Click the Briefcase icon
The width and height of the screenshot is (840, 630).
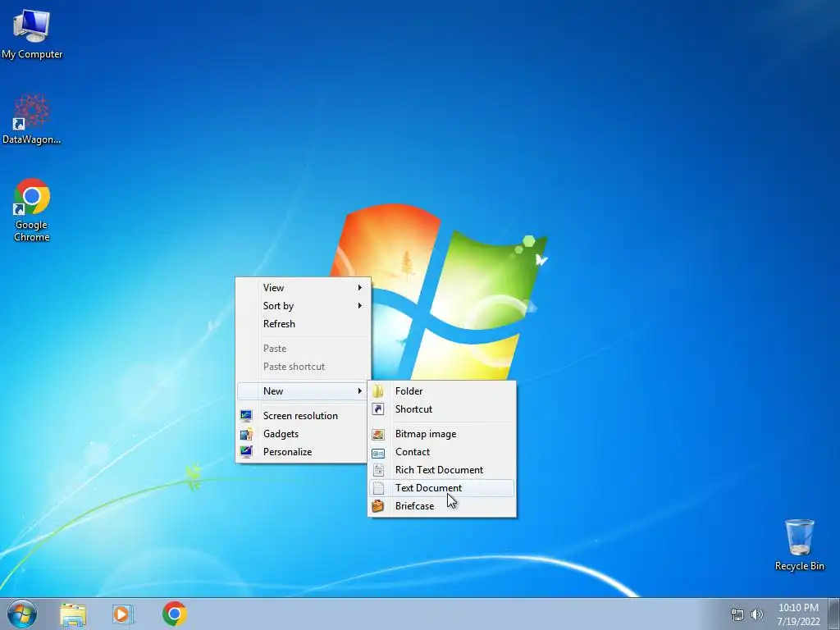click(378, 505)
